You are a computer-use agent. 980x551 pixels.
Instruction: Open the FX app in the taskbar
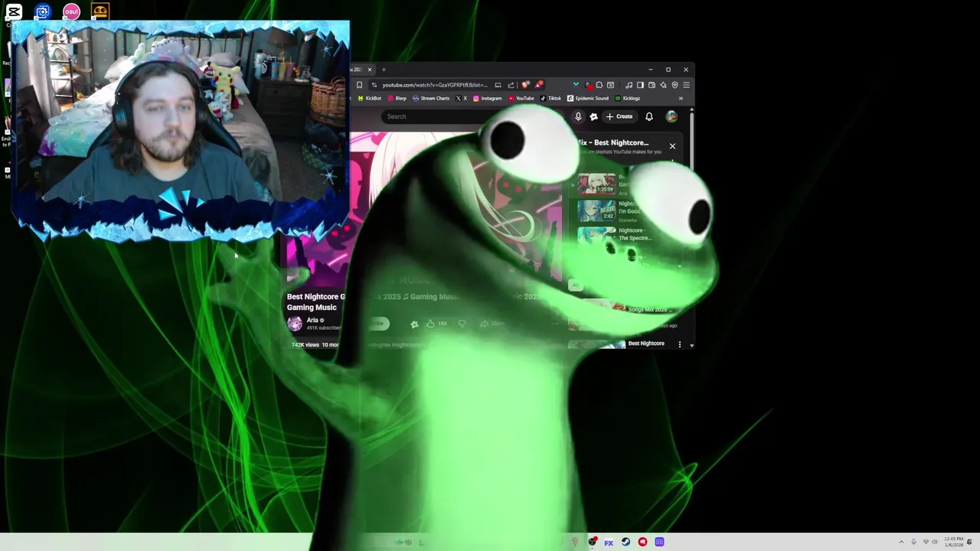(x=609, y=542)
